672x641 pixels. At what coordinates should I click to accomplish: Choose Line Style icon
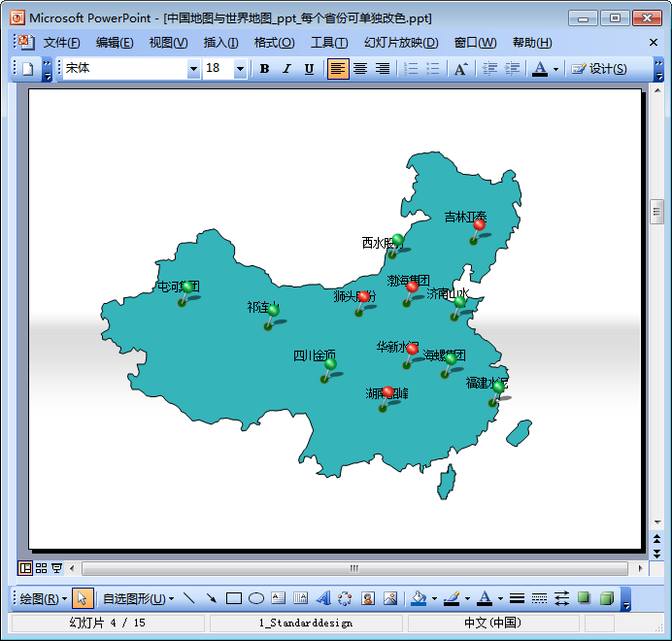click(x=518, y=598)
